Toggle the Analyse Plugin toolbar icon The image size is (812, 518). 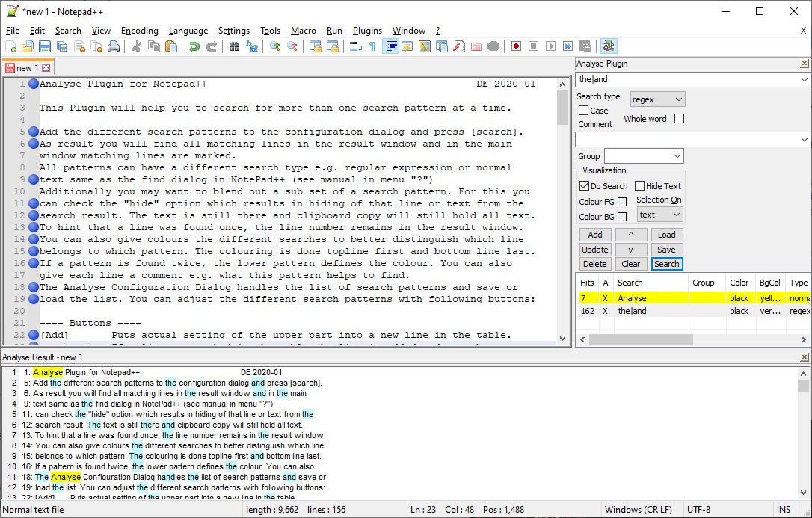pyautogui.click(x=609, y=46)
